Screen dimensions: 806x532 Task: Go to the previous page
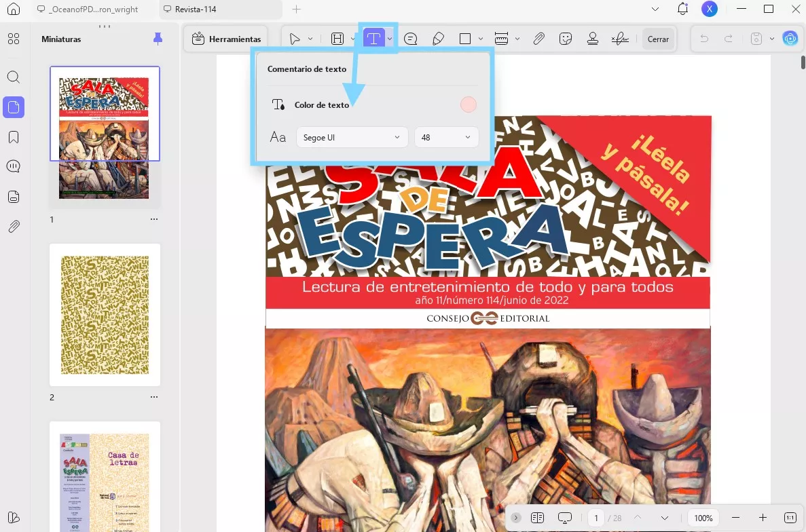click(x=638, y=518)
